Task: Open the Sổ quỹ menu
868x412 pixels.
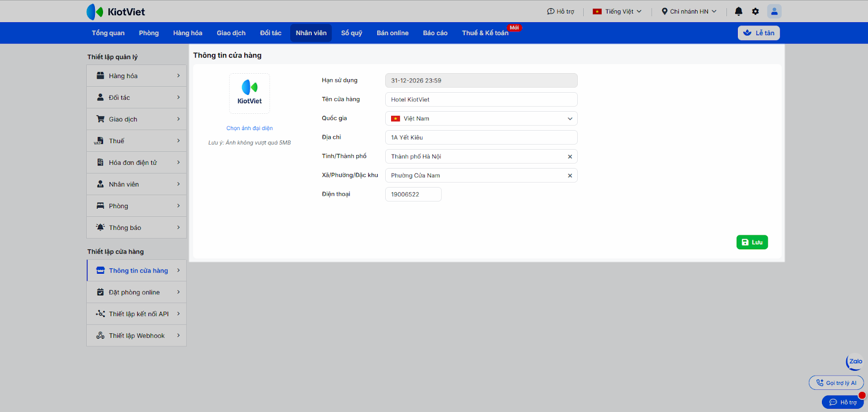Action: pos(352,33)
